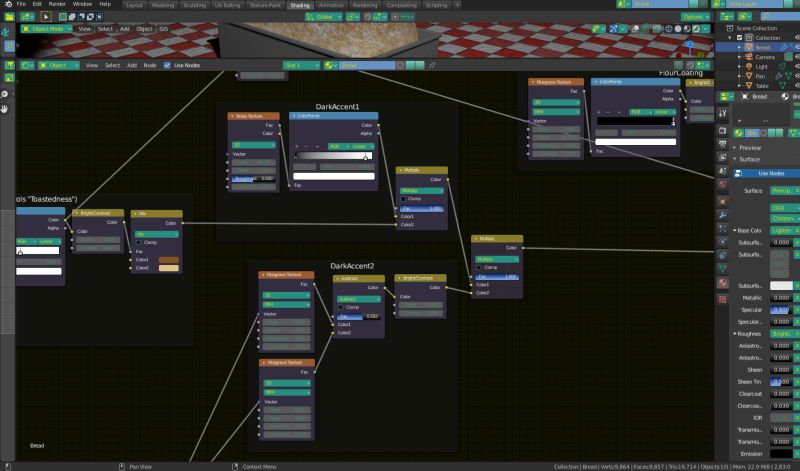
Task: Click Color1 brown swatch on Mix node
Action: tap(169, 260)
